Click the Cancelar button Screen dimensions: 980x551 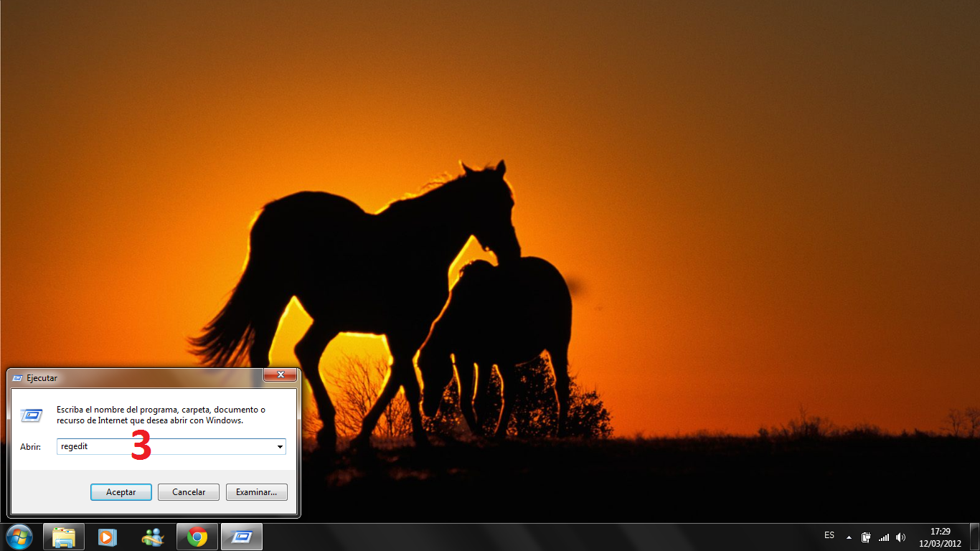(x=189, y=492)
